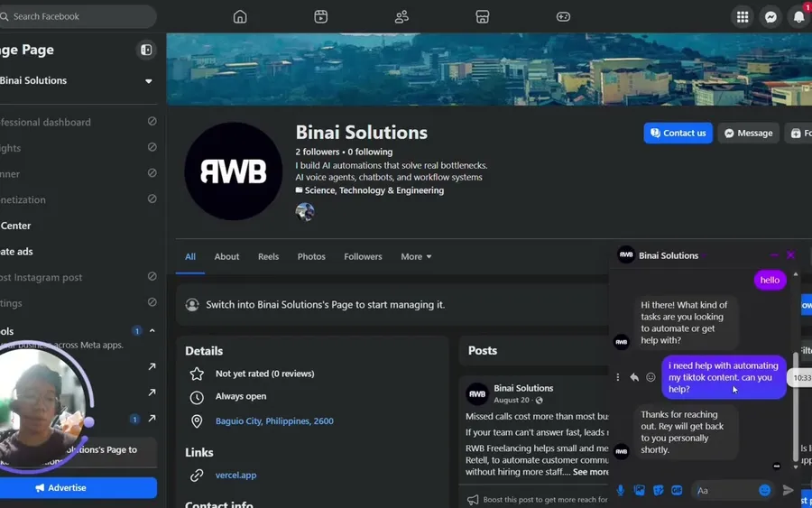Open the notifications bell icon
This screenshot has height=508, width=812.
(798, 17)
